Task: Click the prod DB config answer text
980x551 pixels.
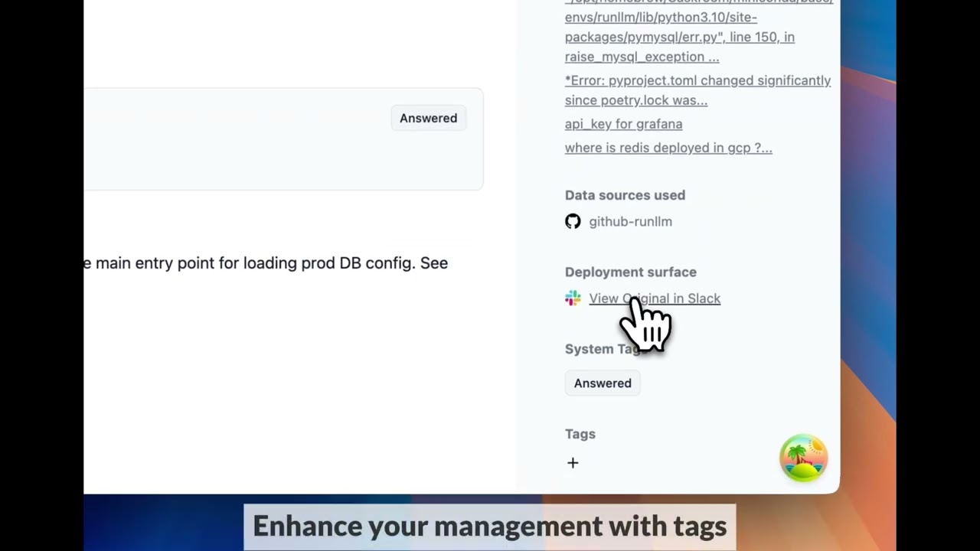Action: [x=266, y=263]
